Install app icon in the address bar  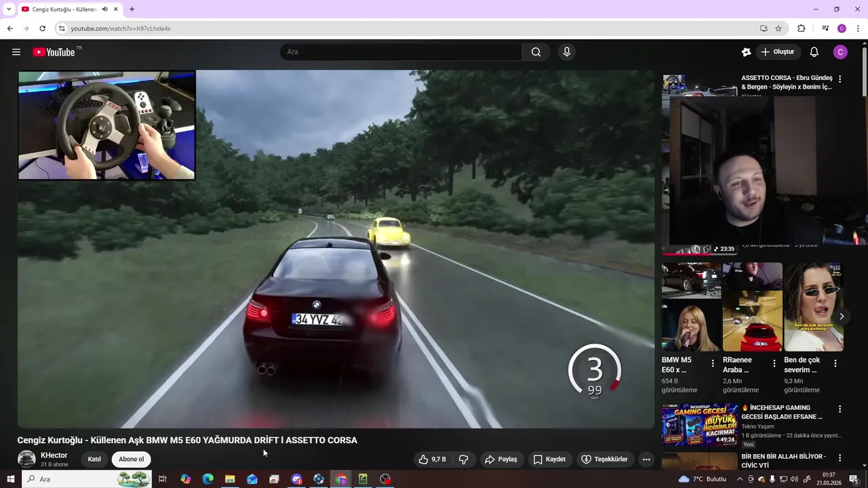[x=764, y=28]
